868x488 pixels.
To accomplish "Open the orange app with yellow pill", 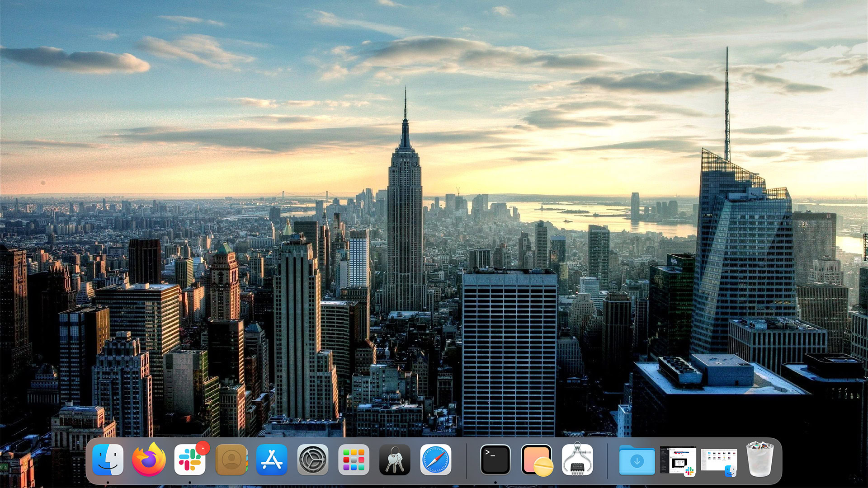I will point(537,460).
